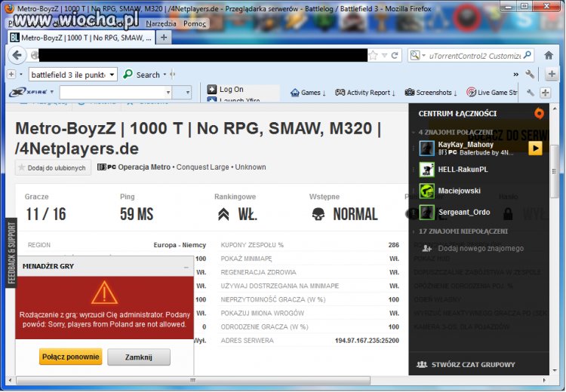Open the Xfire logo dropdown arrow
This screenshot has width=566, height=392.
pos(52,92)
